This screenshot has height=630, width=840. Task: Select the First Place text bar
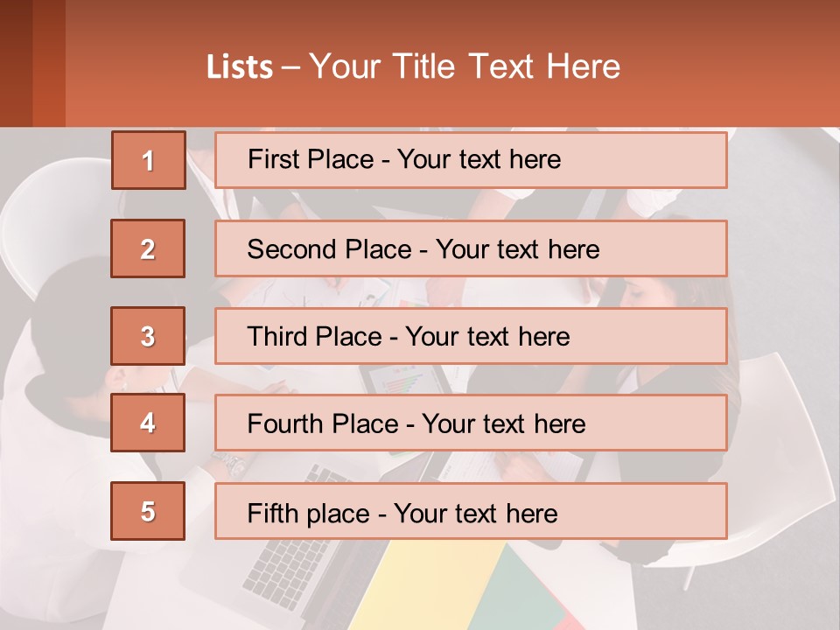coord(471,160)
